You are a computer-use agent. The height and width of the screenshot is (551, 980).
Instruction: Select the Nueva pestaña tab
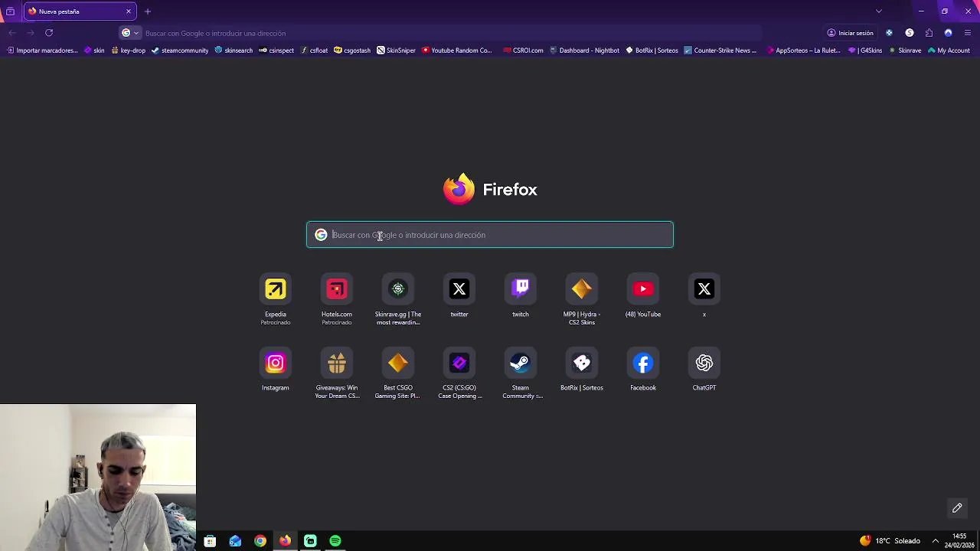[80, 11]
